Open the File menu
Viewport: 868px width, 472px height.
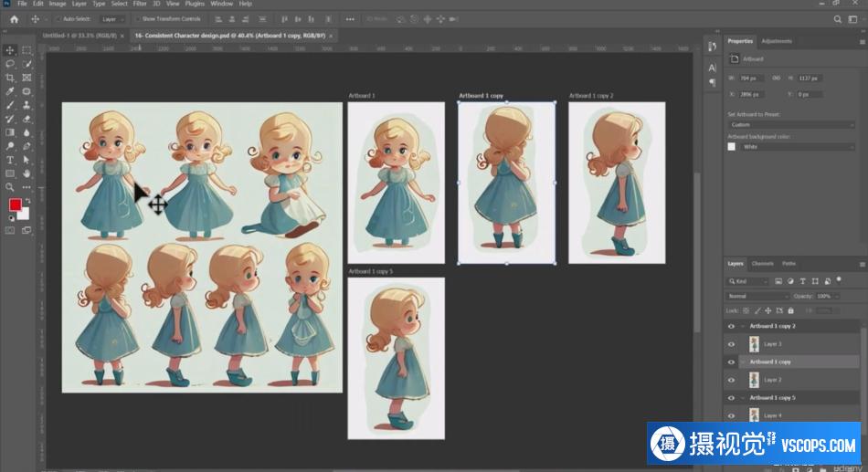tap(22, 4)
